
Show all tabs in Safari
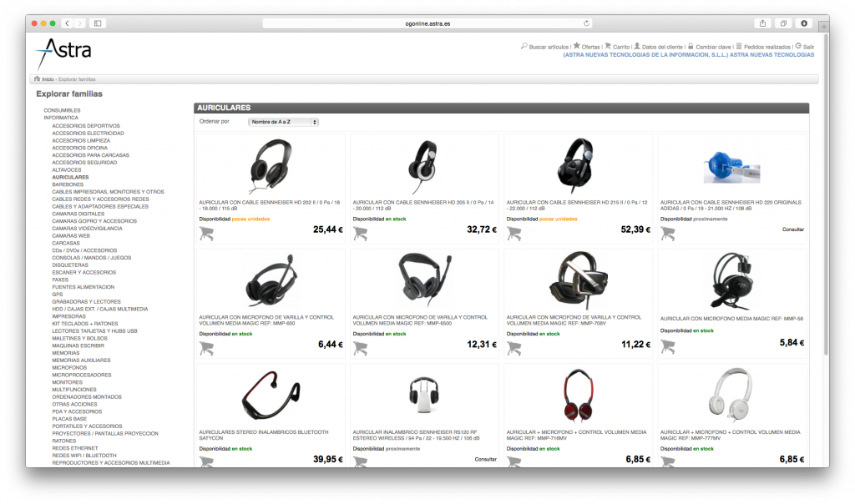783,23
